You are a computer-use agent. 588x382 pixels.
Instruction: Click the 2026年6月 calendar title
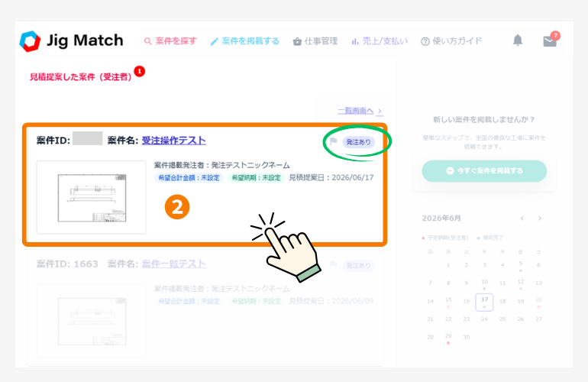441,219
